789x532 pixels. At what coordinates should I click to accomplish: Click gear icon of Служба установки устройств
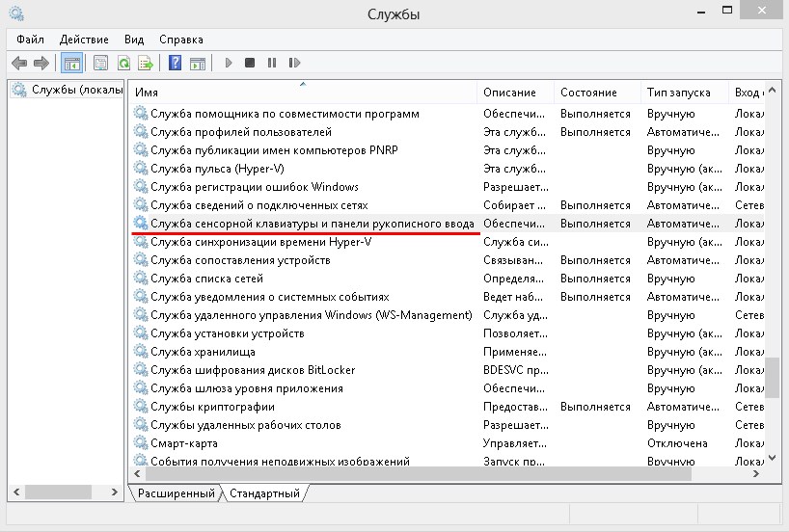click(141, 332)
